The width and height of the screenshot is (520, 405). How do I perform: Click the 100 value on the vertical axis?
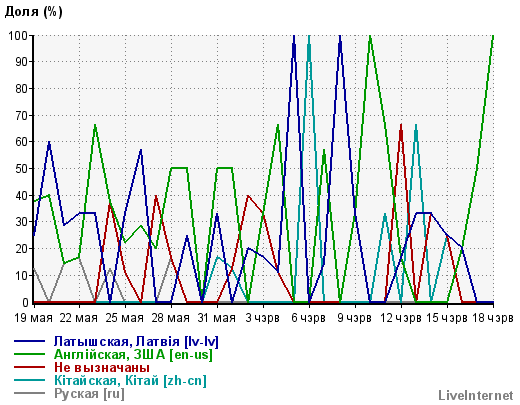point(18,35)
